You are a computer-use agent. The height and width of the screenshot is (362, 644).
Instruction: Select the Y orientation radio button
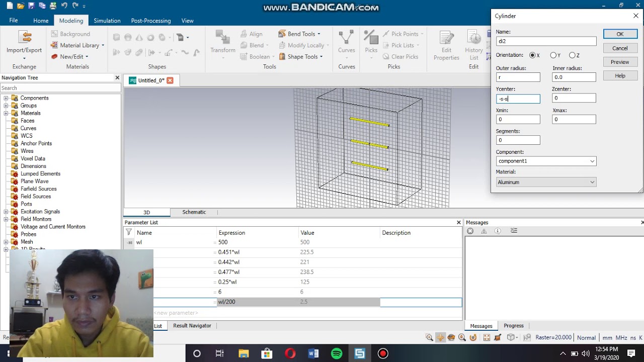553,55
